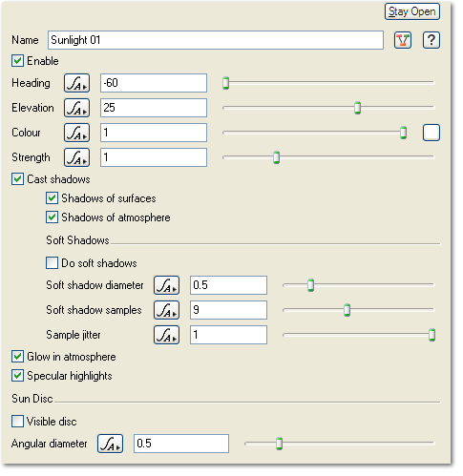Screen dimensions: 463x476
Task: Open Soft shadow diameter animation button
Action: click(166, 285)
